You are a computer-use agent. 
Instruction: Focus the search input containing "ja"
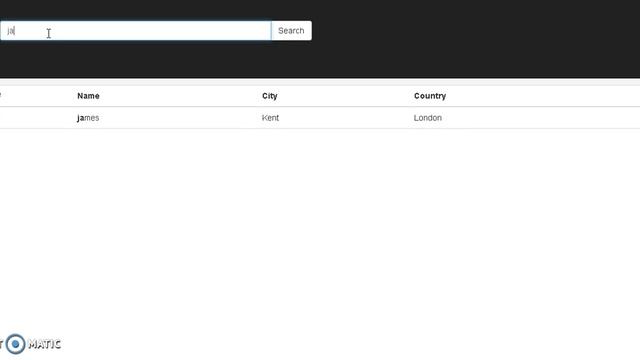[136, 31]
